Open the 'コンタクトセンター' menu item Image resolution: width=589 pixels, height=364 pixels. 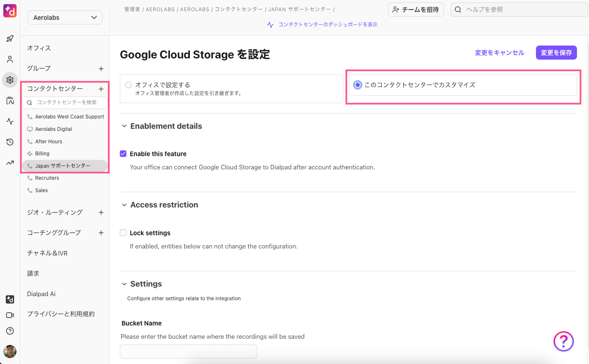tap(55, 89)
